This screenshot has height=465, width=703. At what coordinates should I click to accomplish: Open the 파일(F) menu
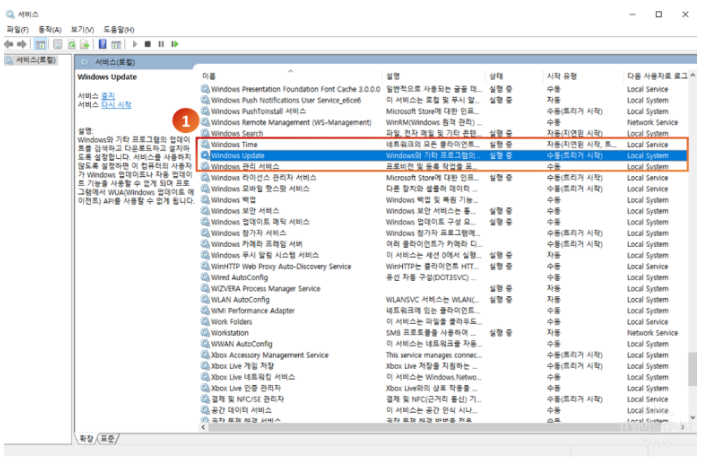17,30
